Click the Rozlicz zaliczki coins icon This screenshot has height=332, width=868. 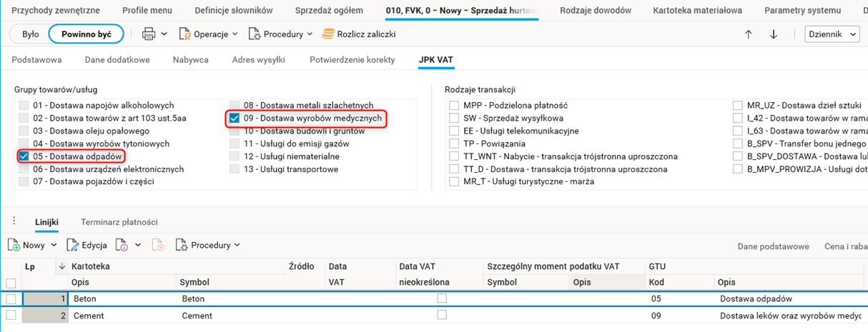[x=328, y=34]
